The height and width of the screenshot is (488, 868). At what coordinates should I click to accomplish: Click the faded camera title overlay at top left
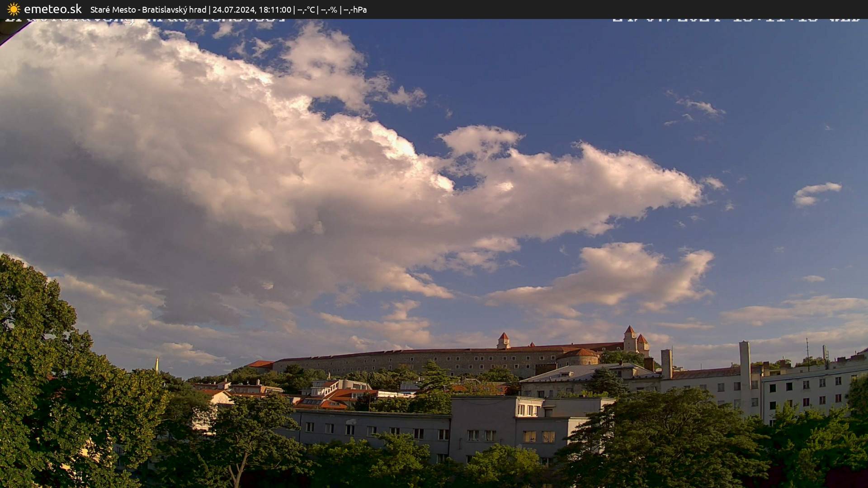[145, 19]
